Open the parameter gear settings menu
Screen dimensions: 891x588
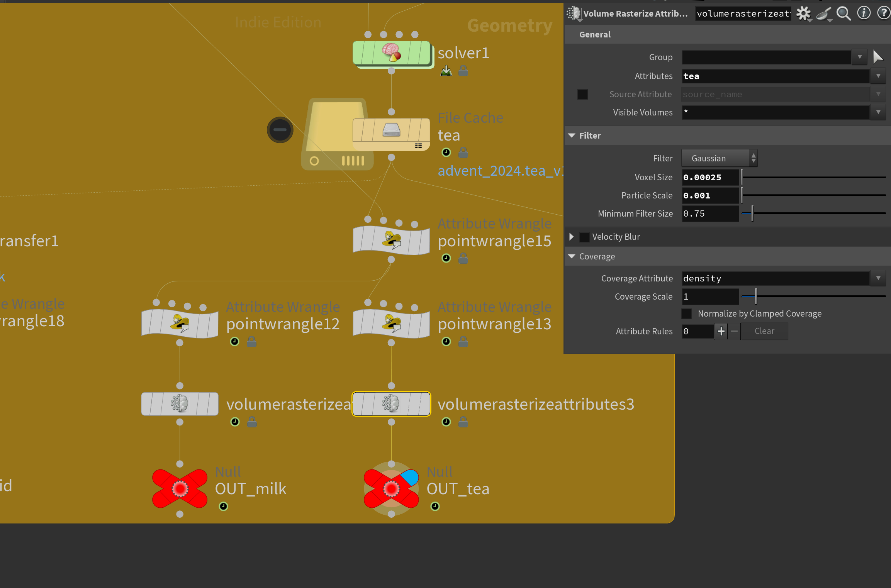[803, 14]
